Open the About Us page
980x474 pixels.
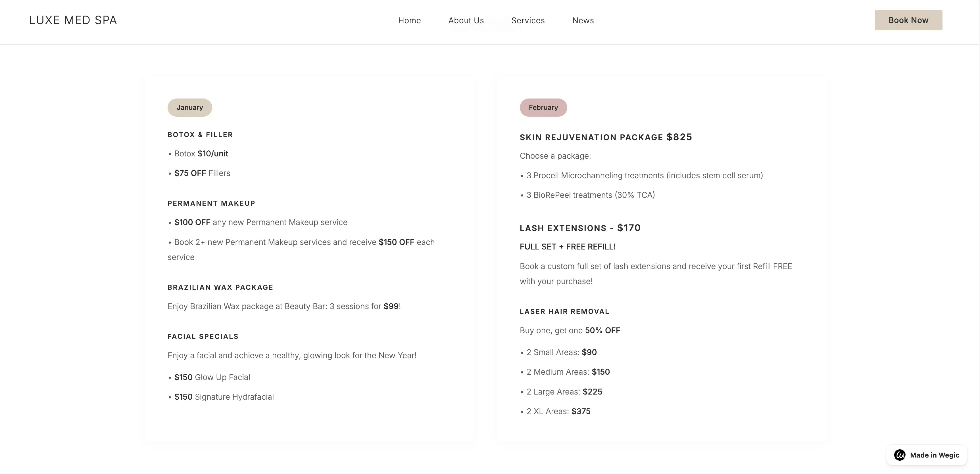click(466, 20)
